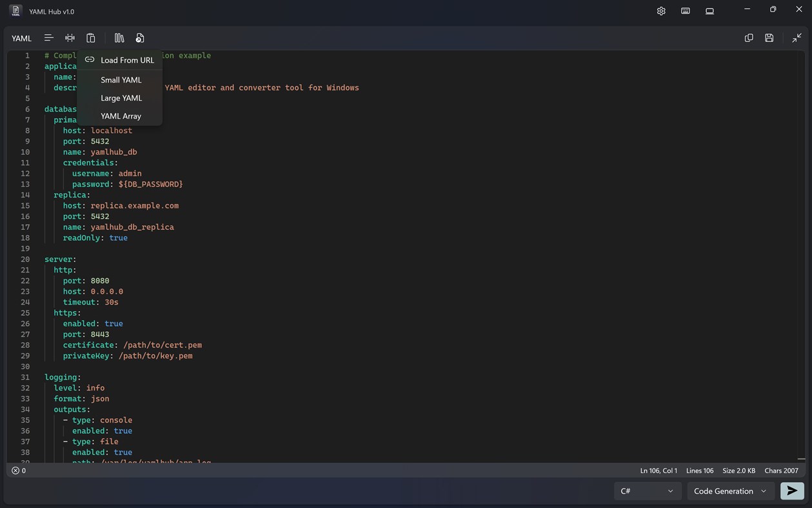
Task: Click replica.example.com host value
Action: [135, 206]
